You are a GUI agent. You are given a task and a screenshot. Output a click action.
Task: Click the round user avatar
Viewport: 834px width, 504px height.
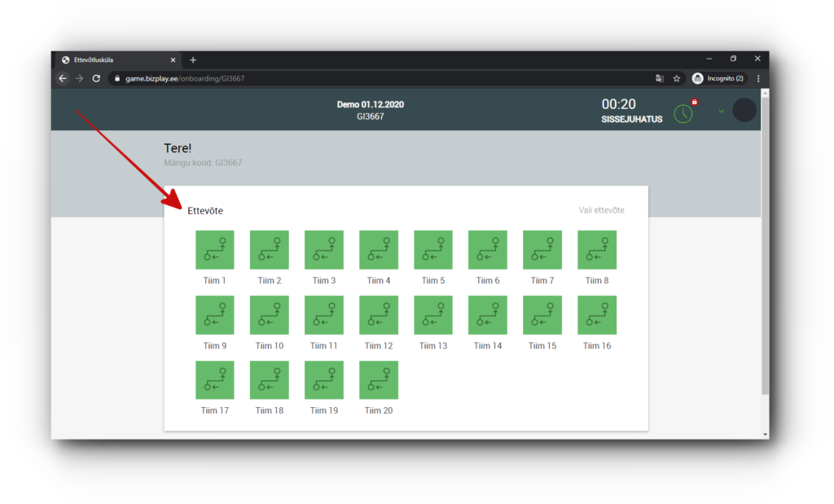pos(744,110)
